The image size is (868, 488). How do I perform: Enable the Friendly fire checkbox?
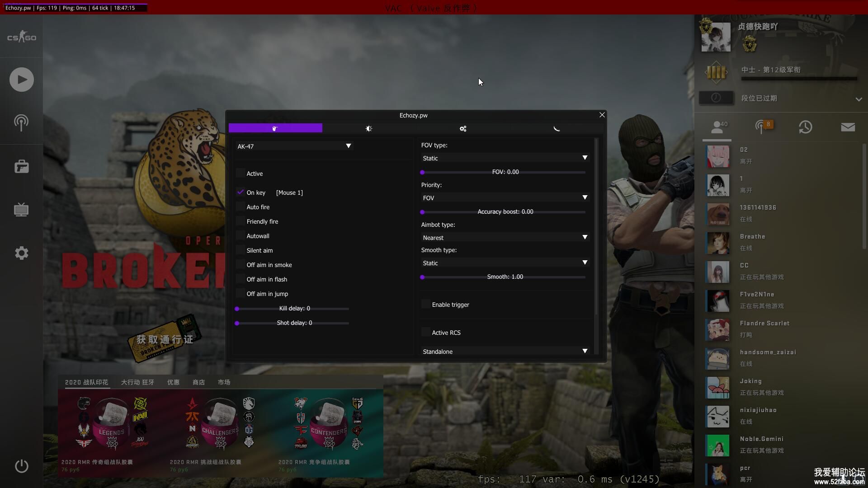point(240,221)
